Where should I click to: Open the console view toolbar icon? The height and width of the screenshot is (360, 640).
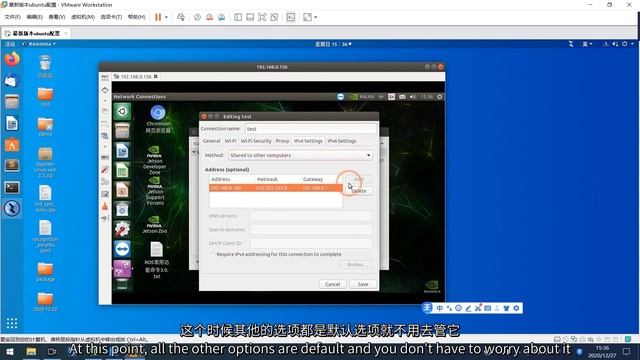(291, 17)
